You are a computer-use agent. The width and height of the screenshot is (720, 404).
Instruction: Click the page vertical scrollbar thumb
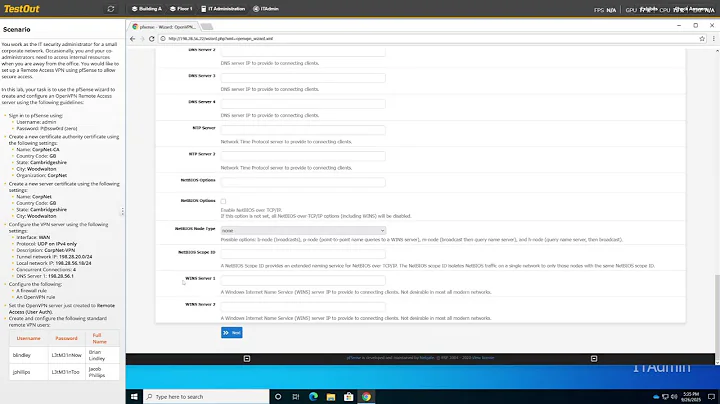click(x=717, y=317)
